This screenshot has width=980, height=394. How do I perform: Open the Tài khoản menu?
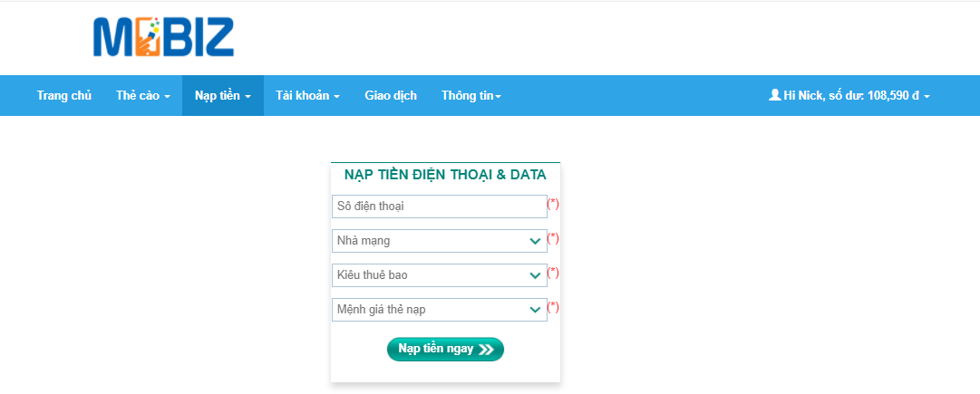tap(307, 96)
